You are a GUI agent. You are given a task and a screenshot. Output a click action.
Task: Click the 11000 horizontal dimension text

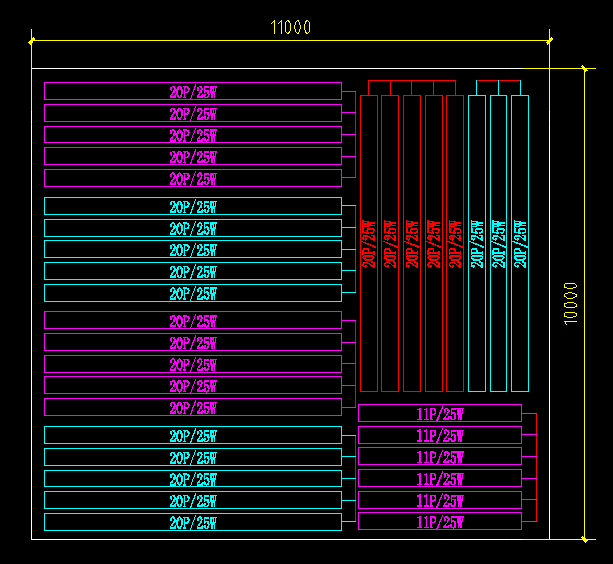click(x=290, y=28)
